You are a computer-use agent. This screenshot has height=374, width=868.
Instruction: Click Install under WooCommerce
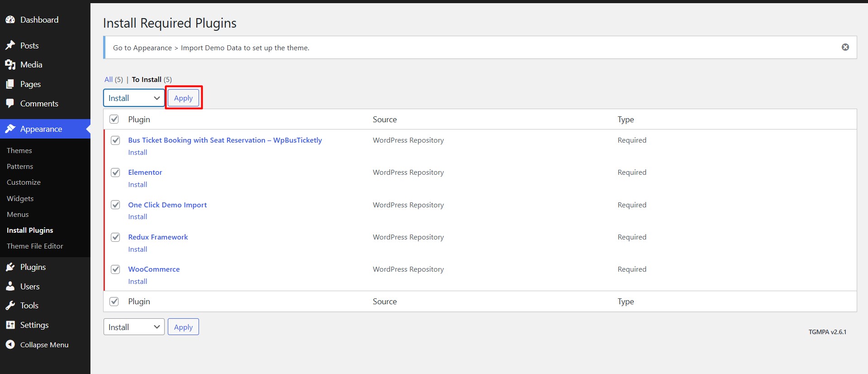tap(138, 281)
